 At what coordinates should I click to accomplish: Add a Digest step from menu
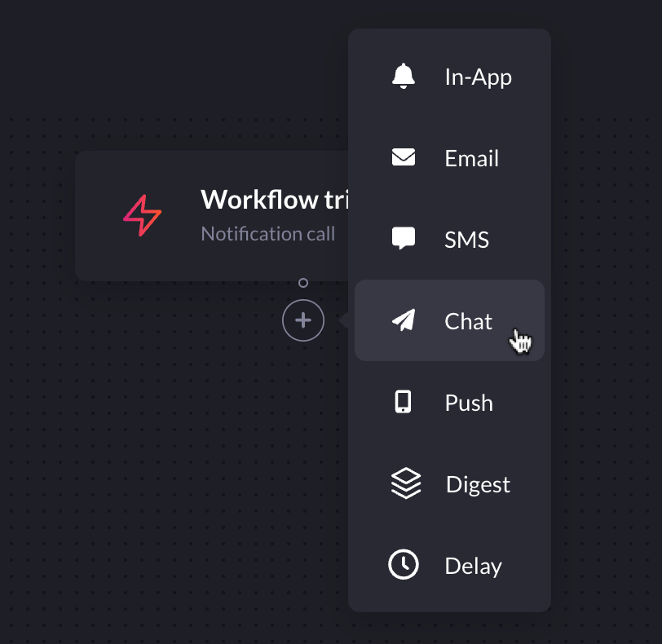tap(450, 483)
